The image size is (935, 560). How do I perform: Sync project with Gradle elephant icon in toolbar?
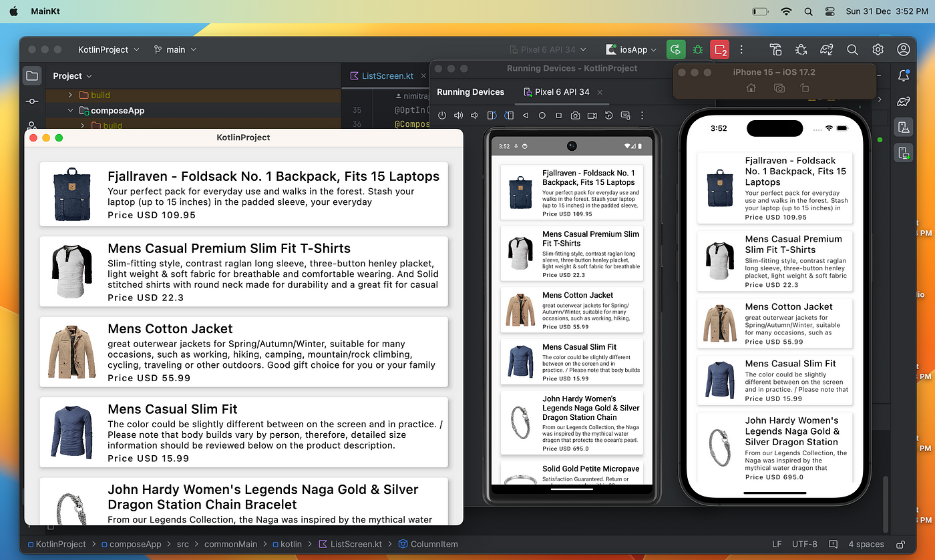point(827,49)
